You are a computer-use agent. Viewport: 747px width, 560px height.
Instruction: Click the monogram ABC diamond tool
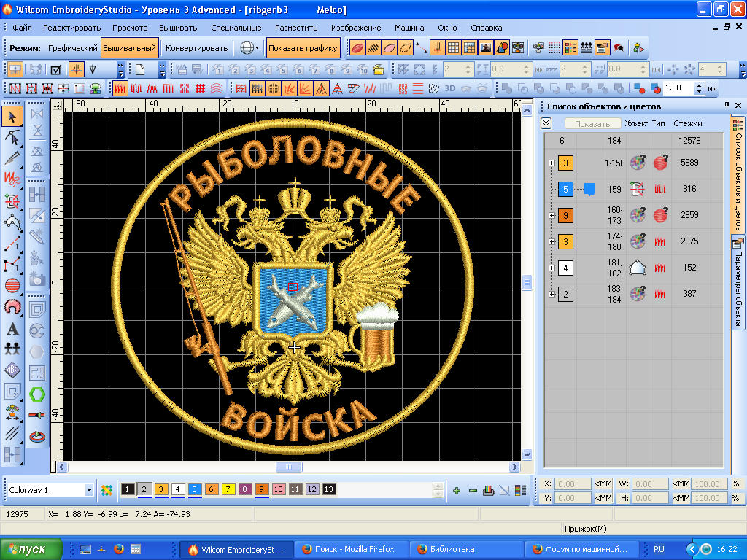[x=12, y=369]
